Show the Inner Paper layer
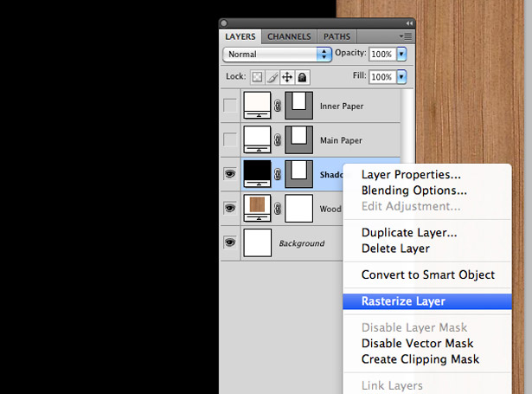This screenshot has width=532, height=394. (x=230, y=106)
